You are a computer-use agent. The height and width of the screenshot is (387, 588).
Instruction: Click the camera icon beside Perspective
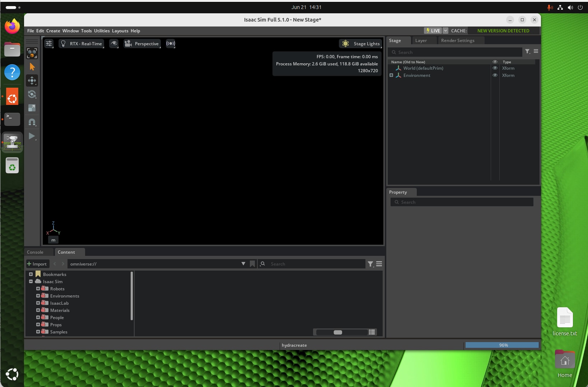click(x=128, y=43)
